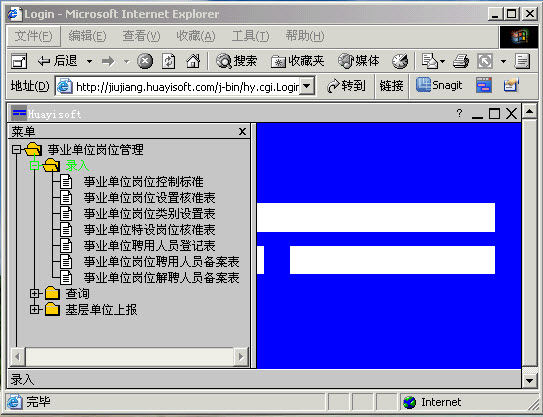Open the 搜索 search tool
This screenshot has width=543, height=417.
[237, 61]
